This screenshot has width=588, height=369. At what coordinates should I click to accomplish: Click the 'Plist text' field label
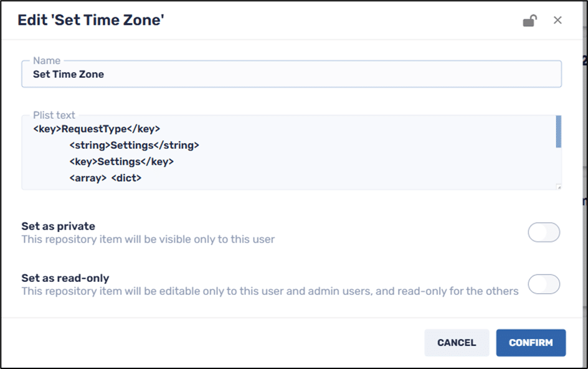[x=54, y=115]
